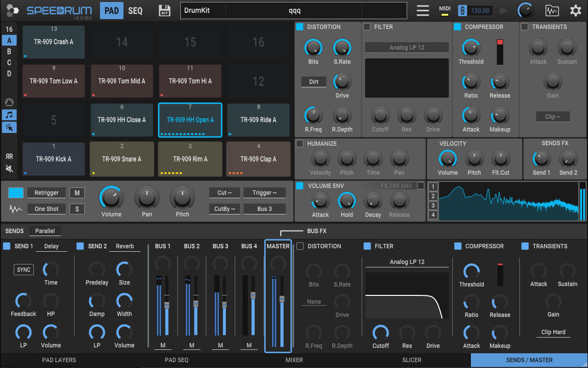
Task: Adjust the BUS 4 fader
Action: pos(253,295)
